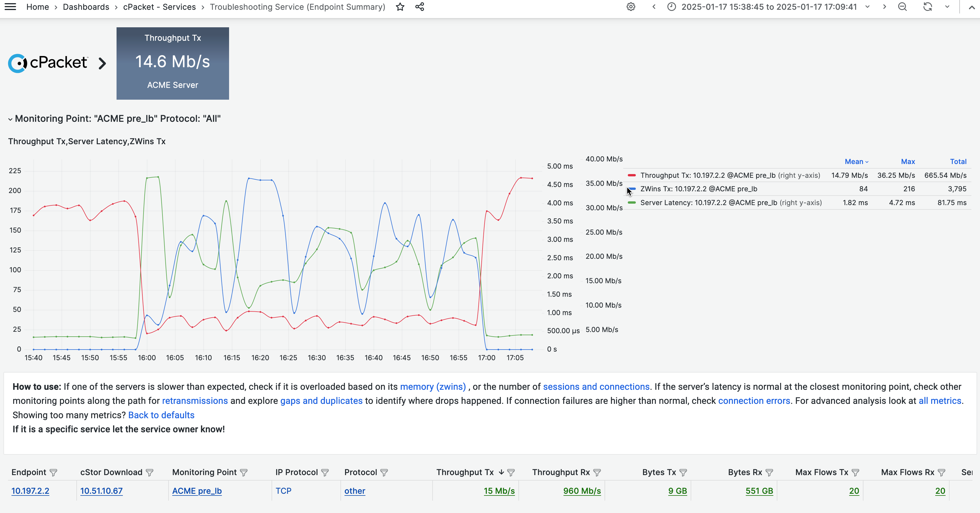Click 551 GB Bytes Rx value

click(759, 491)
